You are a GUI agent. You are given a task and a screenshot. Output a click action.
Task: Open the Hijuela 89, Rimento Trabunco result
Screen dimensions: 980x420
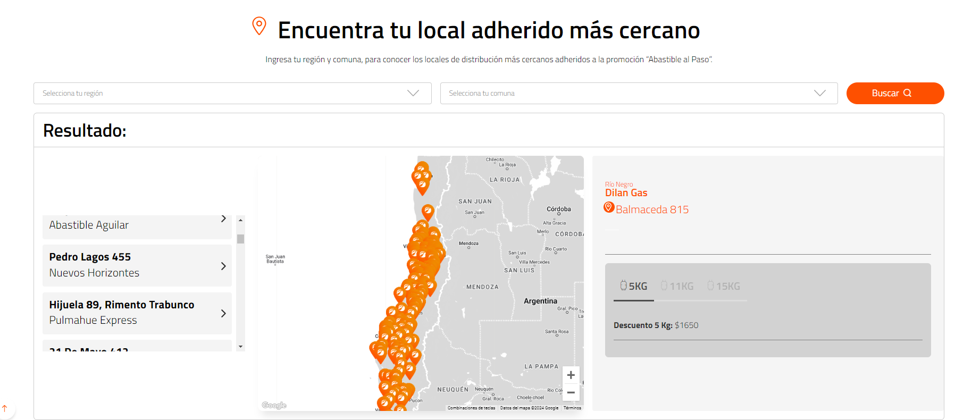137,313
